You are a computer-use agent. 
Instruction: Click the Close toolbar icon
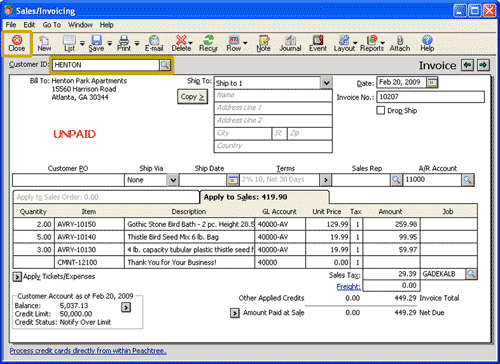click(x=17, y=43)
